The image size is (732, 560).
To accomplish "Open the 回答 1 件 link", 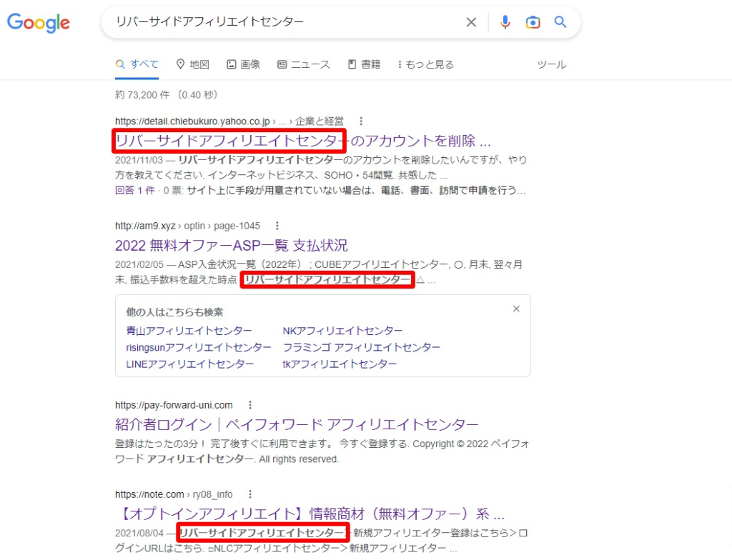I will pos(135,191).
